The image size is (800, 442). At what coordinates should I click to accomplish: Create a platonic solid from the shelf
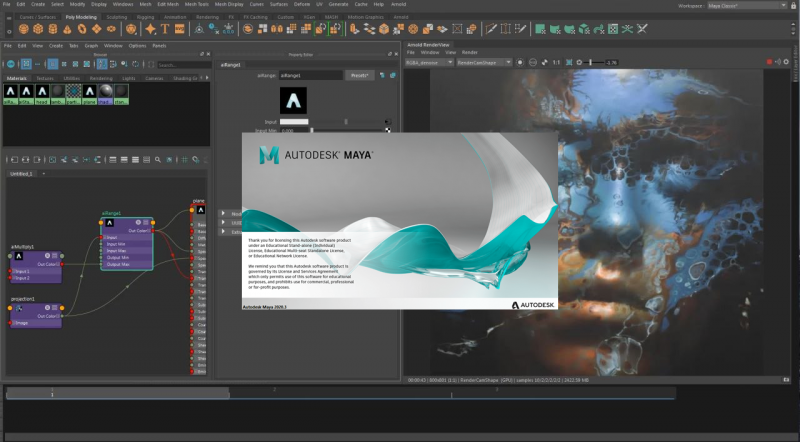131,29
